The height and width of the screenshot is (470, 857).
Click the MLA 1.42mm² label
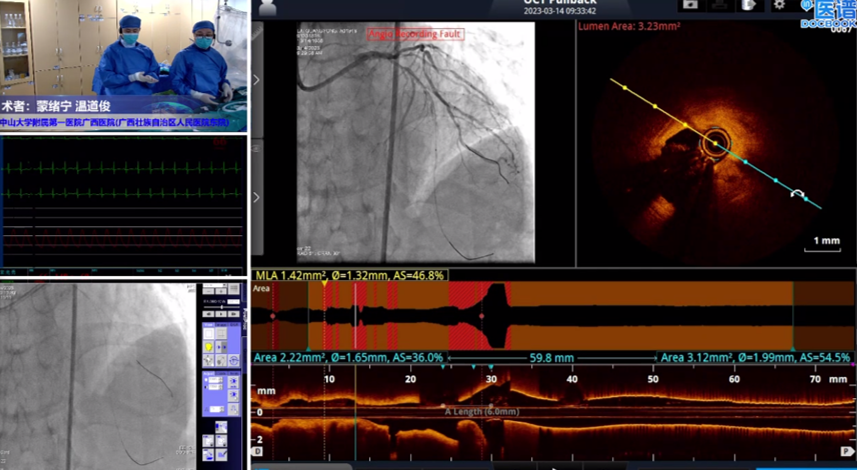point(350,275)
